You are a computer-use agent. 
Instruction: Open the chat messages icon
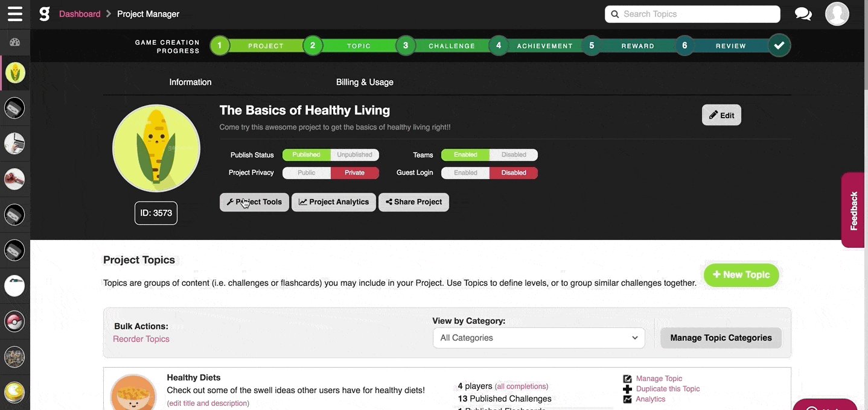click(803, 14)
